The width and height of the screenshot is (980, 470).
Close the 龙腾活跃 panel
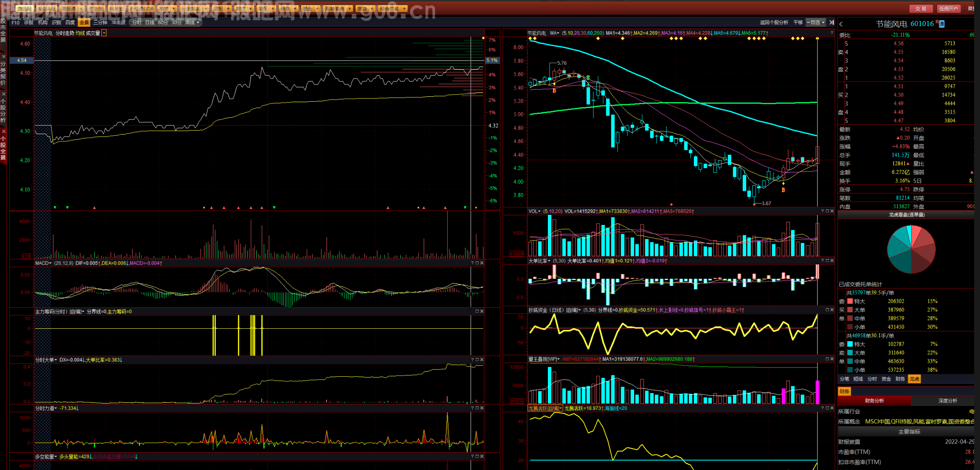tap(832, 408)
